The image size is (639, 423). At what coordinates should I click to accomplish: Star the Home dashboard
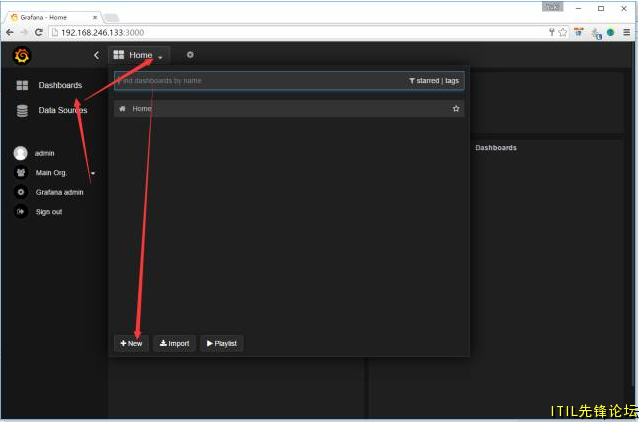pos(456,108)
